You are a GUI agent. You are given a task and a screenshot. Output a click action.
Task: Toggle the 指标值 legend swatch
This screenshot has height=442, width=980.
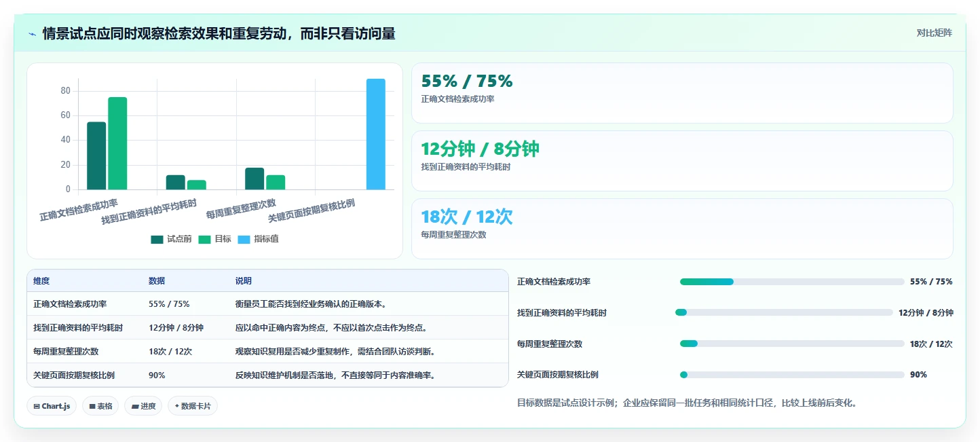244,239
